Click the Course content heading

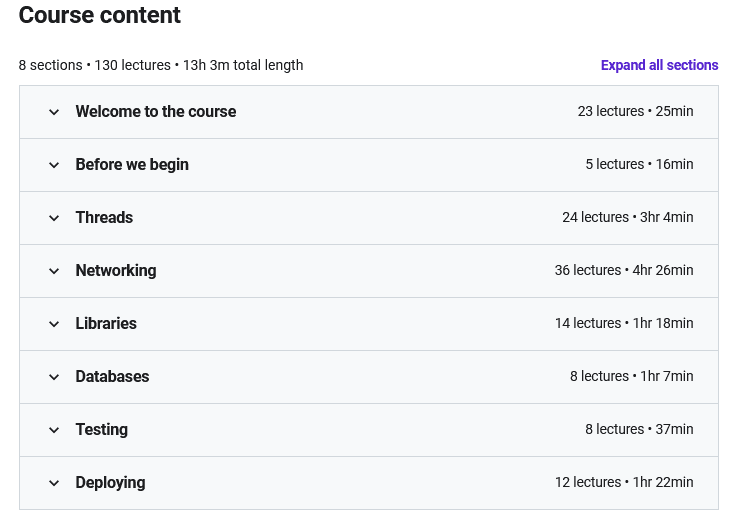point(99,15)
